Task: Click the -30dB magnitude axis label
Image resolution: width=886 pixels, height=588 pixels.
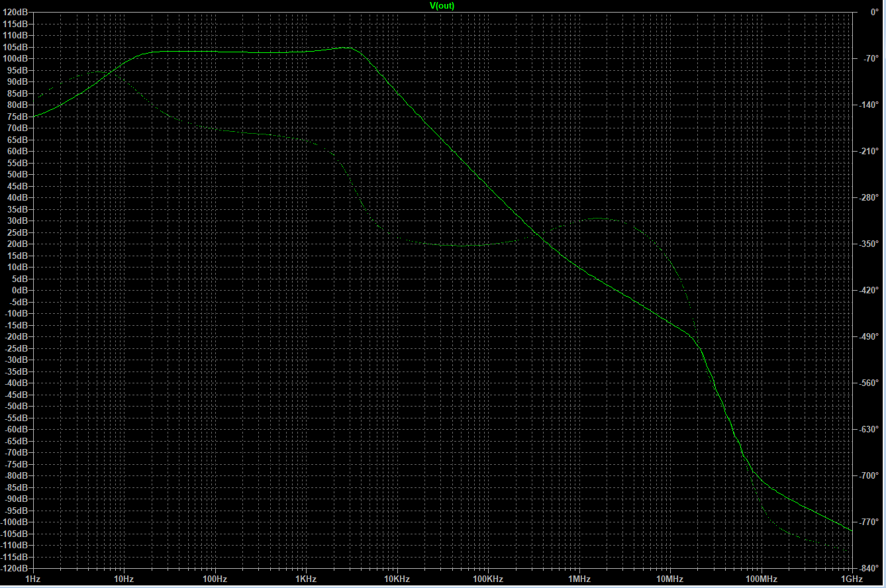Action: [x=17, y=360]
